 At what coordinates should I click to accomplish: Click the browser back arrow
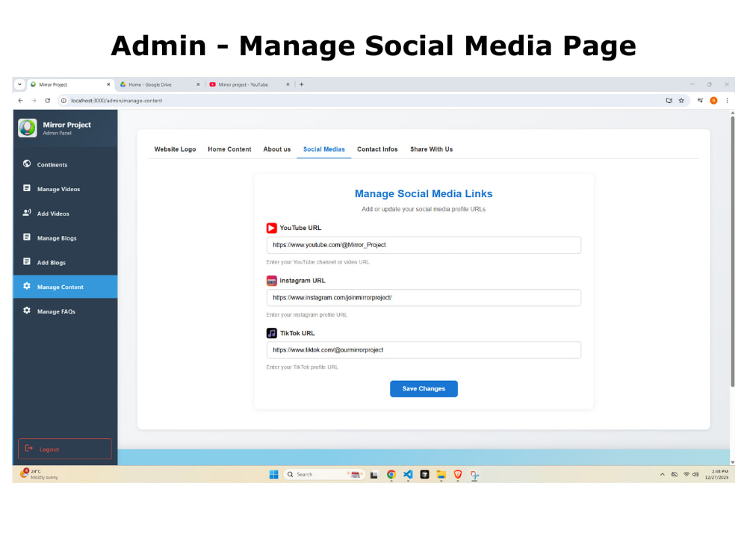[x=20, y=101]
